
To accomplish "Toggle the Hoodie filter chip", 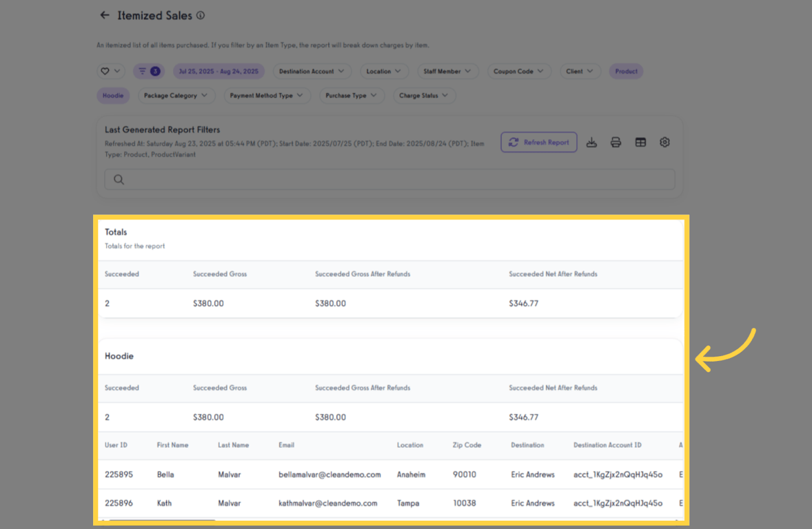I will [113, 96].
